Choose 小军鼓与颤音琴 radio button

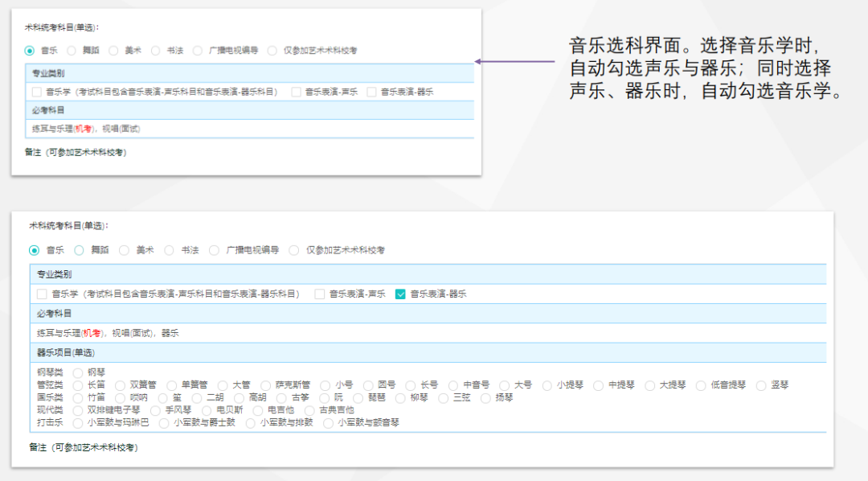[328, 423]
